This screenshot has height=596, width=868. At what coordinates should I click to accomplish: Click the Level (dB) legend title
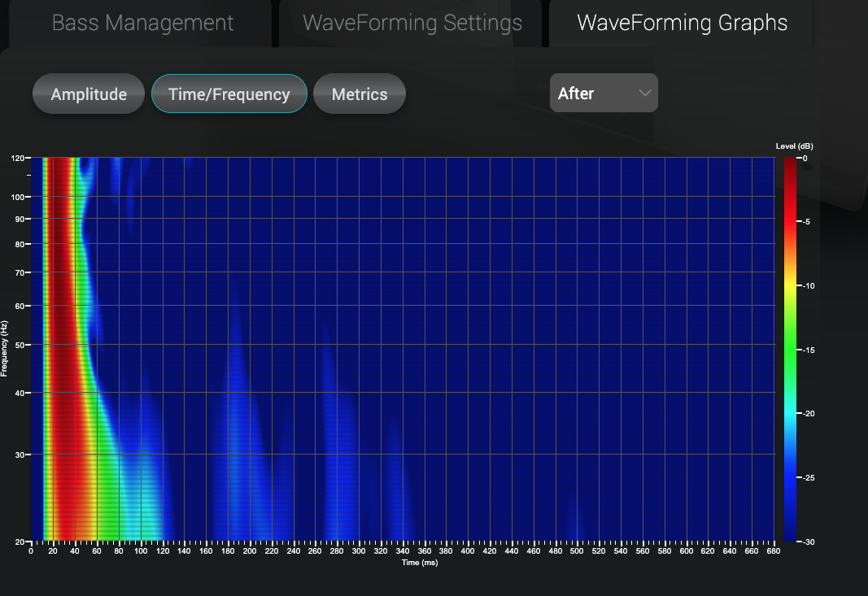(794, 146)
